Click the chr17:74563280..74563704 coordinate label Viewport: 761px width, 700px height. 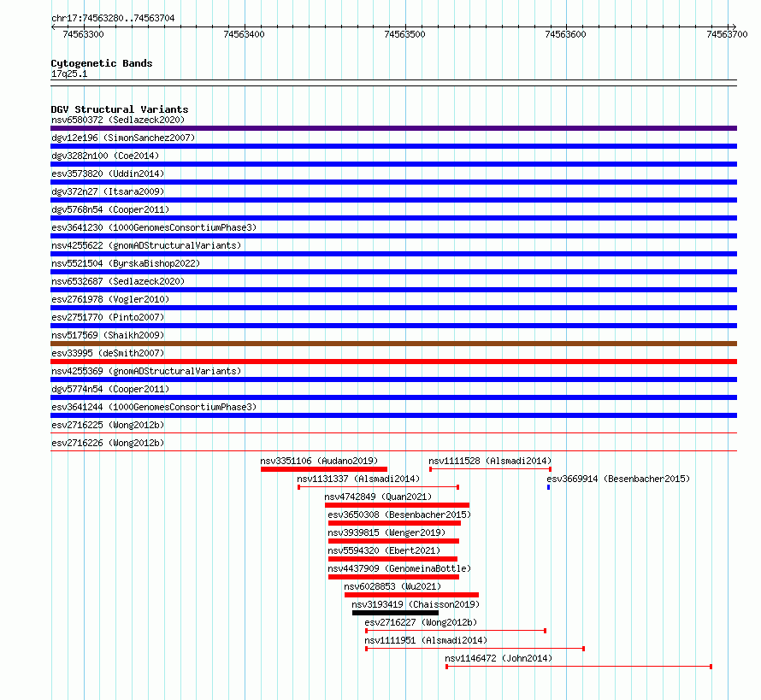(x=113, y=18)
